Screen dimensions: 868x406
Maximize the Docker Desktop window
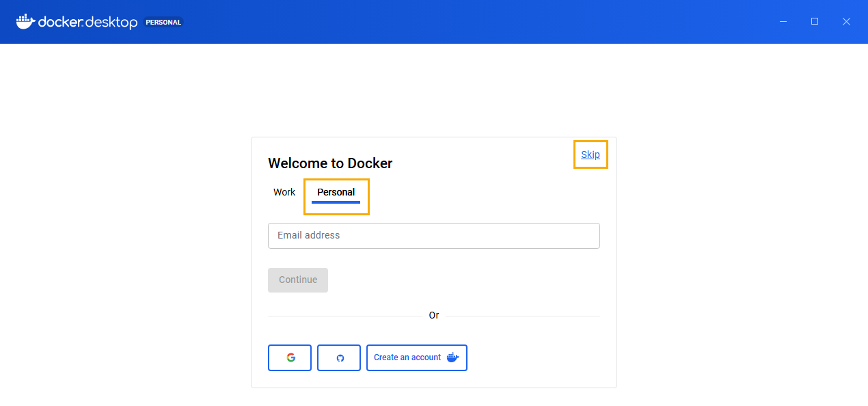815,22
